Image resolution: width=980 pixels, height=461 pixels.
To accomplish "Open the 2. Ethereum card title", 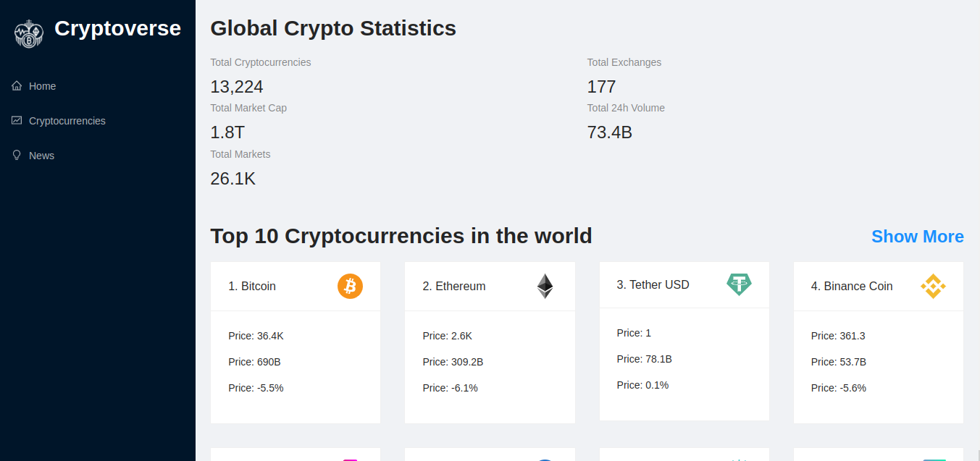I will click(x=454, y=287).
